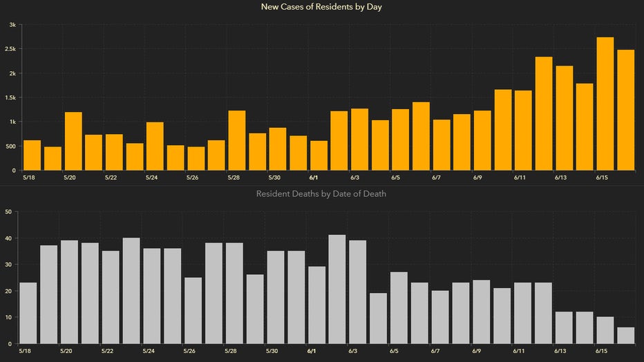Select the gray deaths bar for 5/18
The width and height of the screenshot is (644, 362).
(28, 313)
